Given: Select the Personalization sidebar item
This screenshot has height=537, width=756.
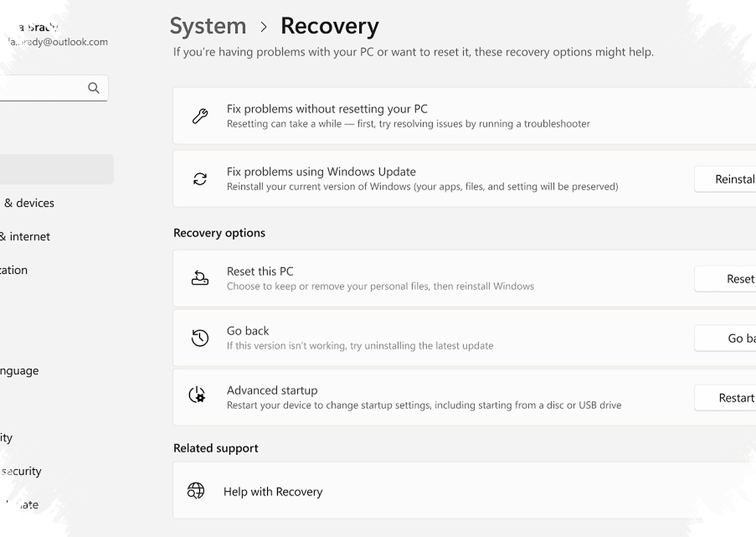Looking at the screenshot, I should (14, 270).
